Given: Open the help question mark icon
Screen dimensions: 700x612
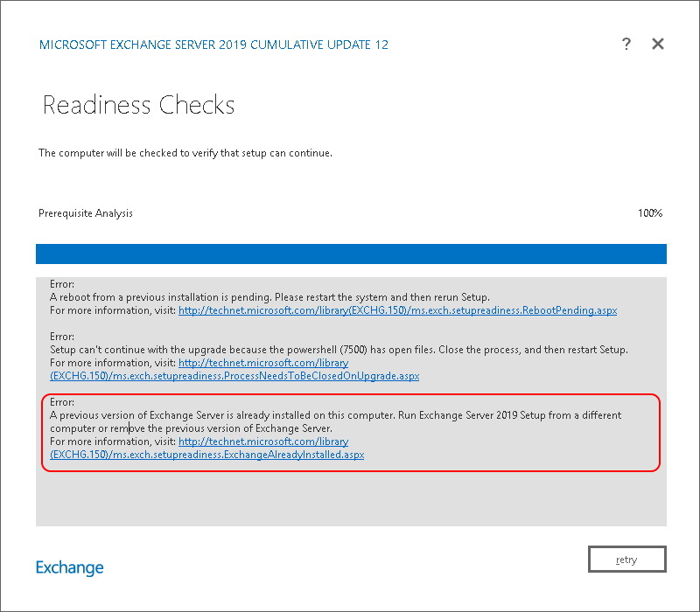Looking at the screenshot, I should (626, 45).
